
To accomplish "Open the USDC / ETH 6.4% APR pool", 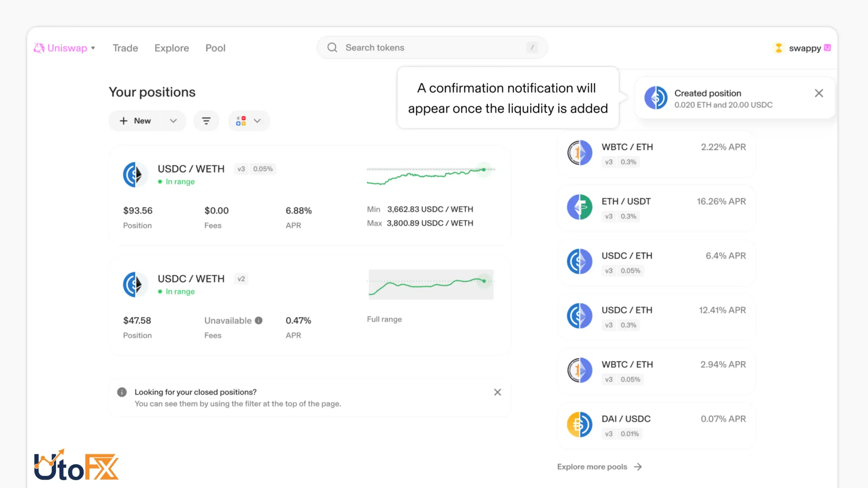I will point(656,262).
